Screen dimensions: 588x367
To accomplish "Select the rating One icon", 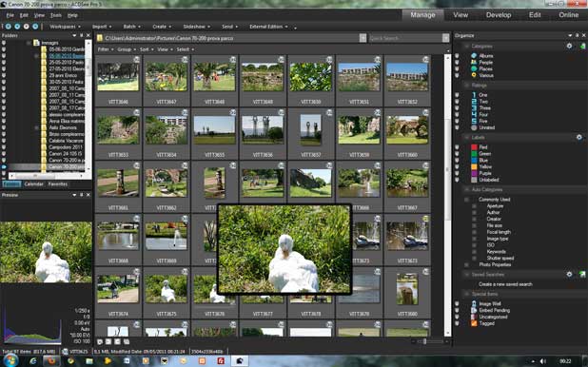I will [x=474, y=95].
